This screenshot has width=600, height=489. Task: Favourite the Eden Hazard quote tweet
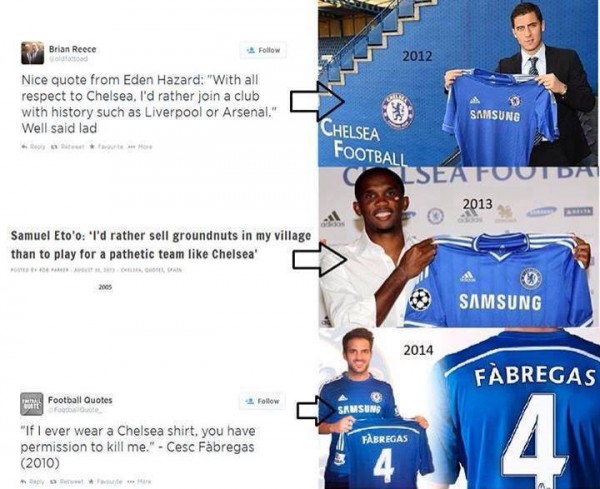106,147
